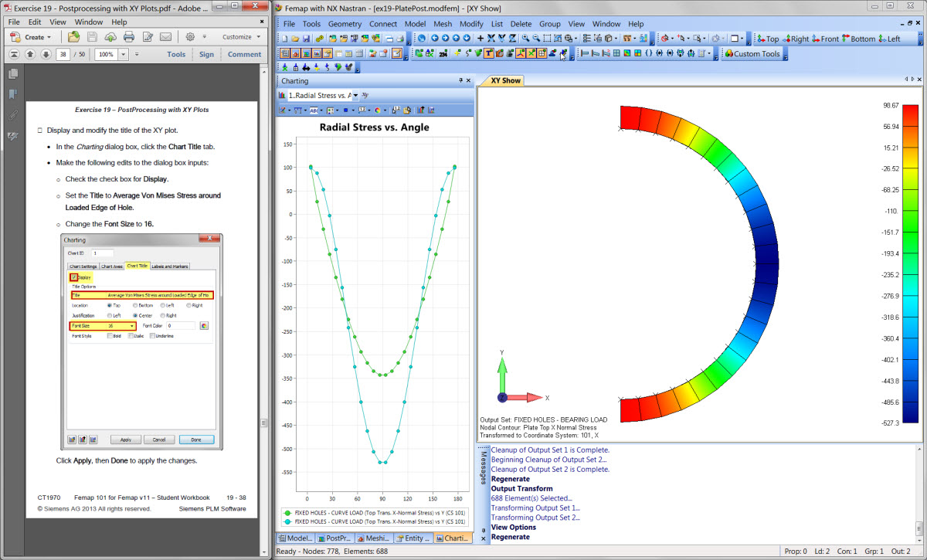Open the zoom level dropdown showing 100%
This screenshot has width=927, height=560.
[124, 54]
